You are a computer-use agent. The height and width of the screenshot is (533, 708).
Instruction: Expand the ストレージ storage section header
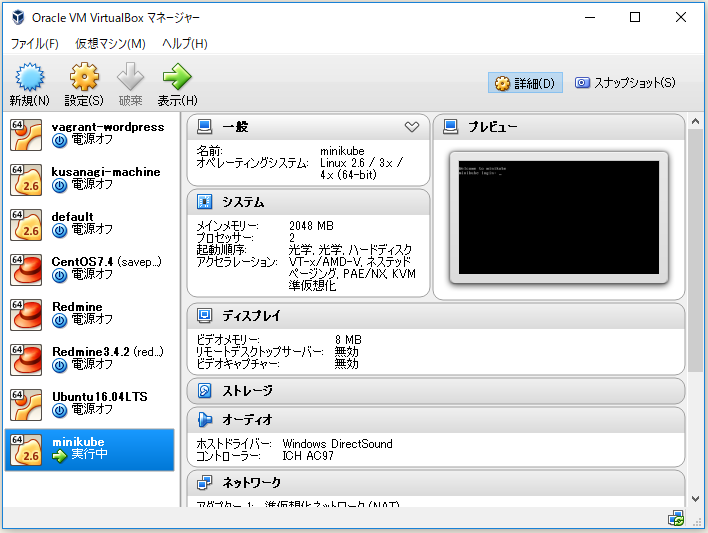pos(436,391)
